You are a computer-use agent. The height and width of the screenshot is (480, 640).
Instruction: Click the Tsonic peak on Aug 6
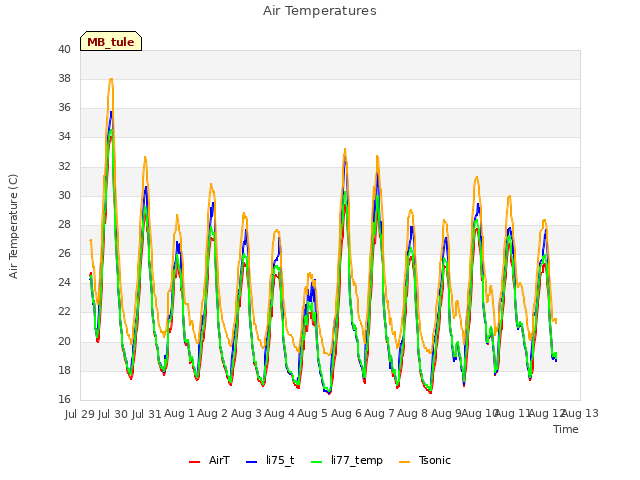(345, 149)
